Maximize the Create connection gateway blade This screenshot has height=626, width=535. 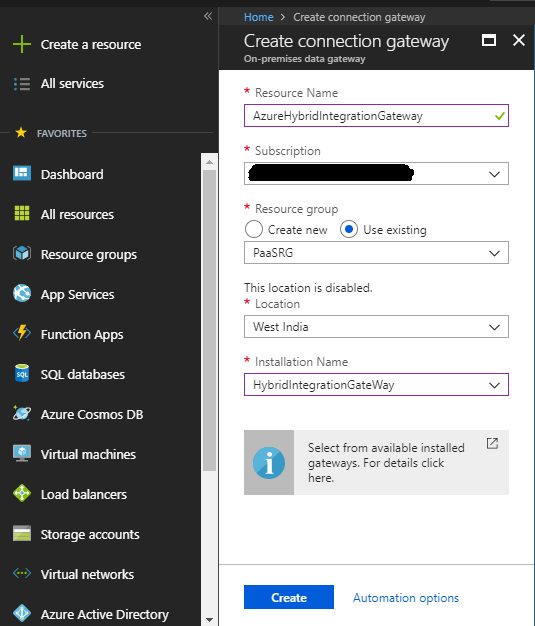pyautogui.click(x=489, y=40)
